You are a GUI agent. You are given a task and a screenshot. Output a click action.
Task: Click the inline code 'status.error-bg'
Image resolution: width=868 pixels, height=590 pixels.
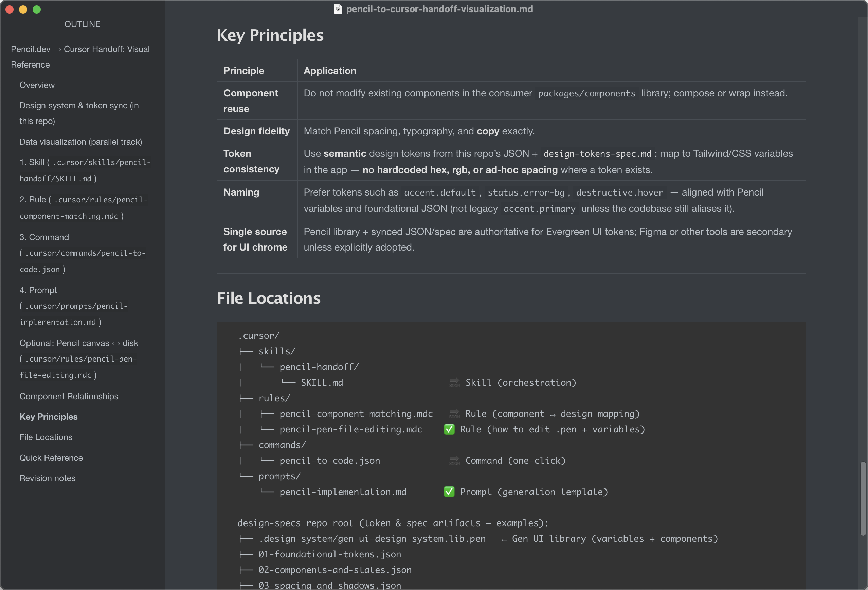click(526, 192)
